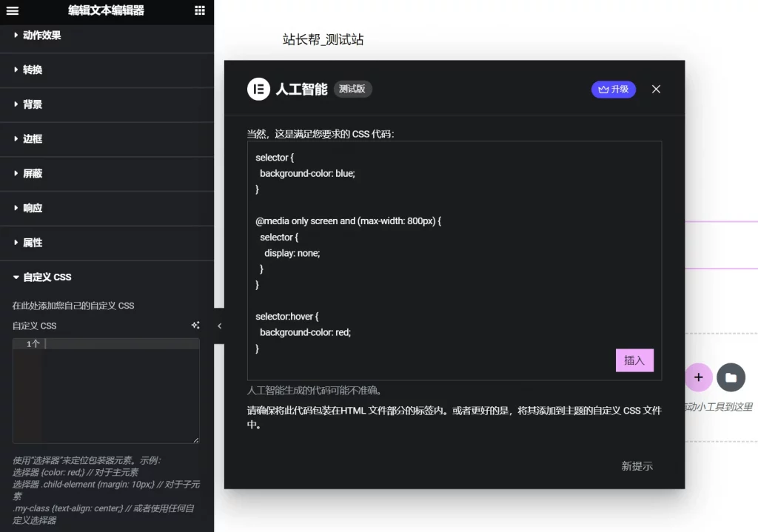Open the hamburger menu in editor panel
This screenshot has width=758, height=532.
13,10
